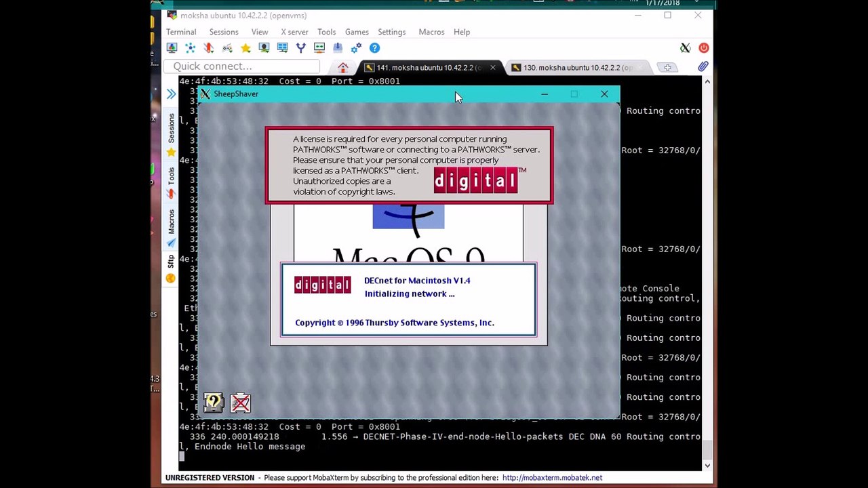Open the Help menu
868x488 pixels.
pos(462,32)
